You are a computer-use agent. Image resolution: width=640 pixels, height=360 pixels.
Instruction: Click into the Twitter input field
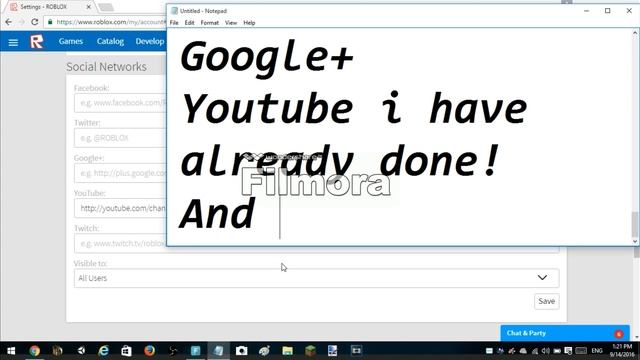click(120, 138)
